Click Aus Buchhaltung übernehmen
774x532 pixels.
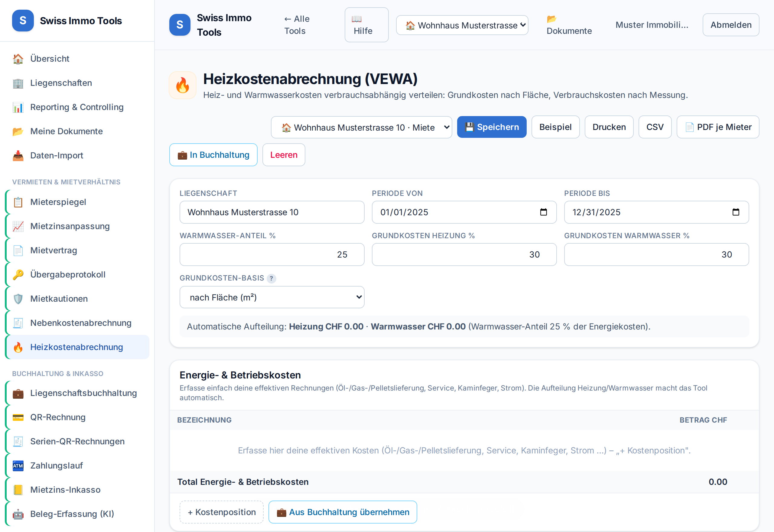(343, 512)
